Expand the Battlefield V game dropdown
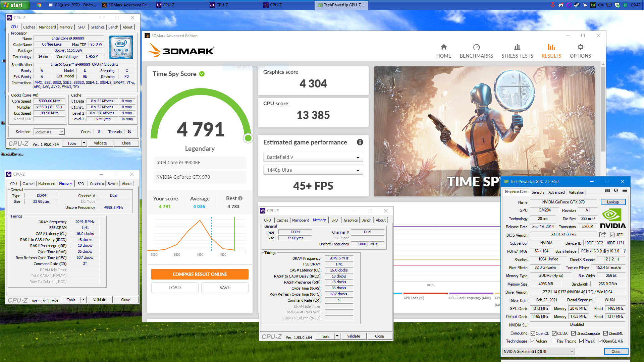The height and width of the screenshot is (362, 644). pyautogui.click(x=313, y=157)
